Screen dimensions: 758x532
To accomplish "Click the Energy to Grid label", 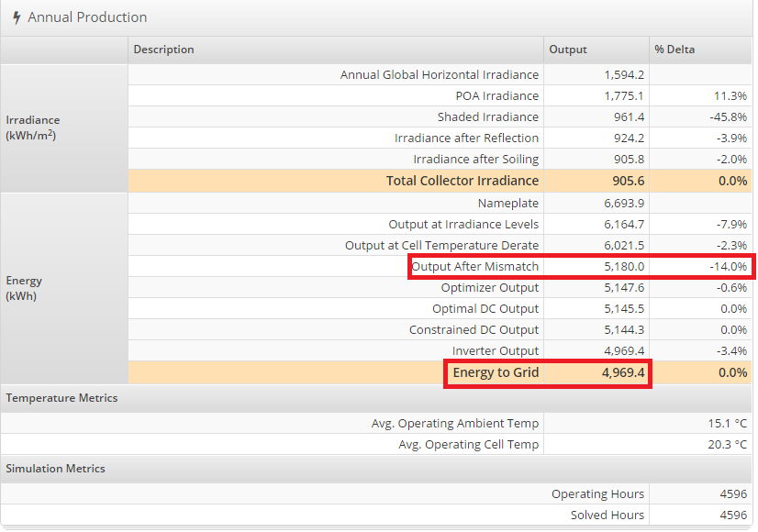I will pos(496,372).
